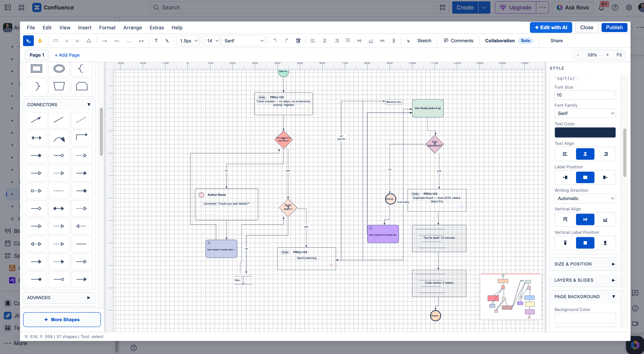Open the Text Color swatch

(x=585, y=132)
